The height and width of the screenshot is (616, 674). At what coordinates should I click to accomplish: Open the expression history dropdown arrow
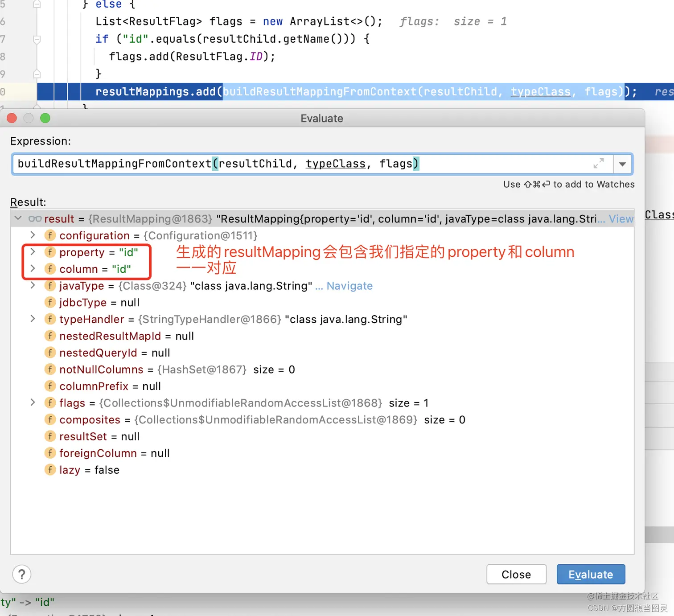click(x=623, y=164)
